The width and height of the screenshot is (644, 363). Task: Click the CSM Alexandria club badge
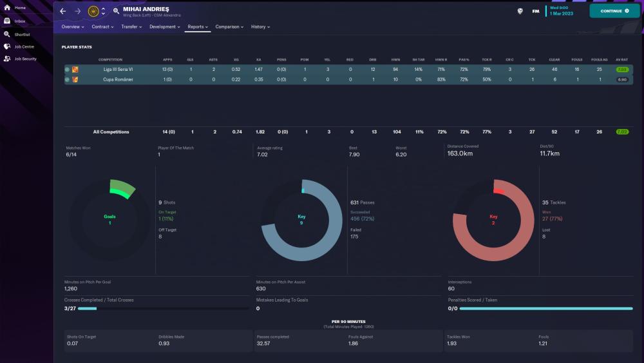click(x=94, y=11)
